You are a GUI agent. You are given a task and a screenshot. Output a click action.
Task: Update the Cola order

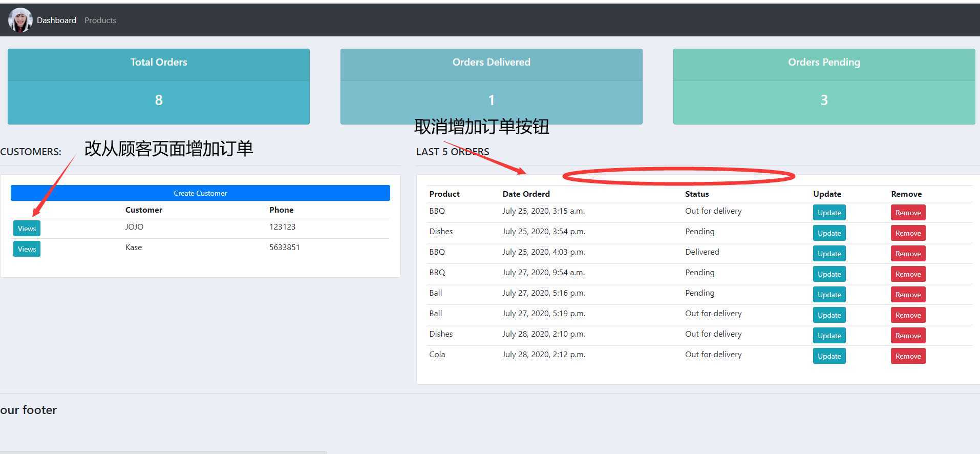pos(829,356)
